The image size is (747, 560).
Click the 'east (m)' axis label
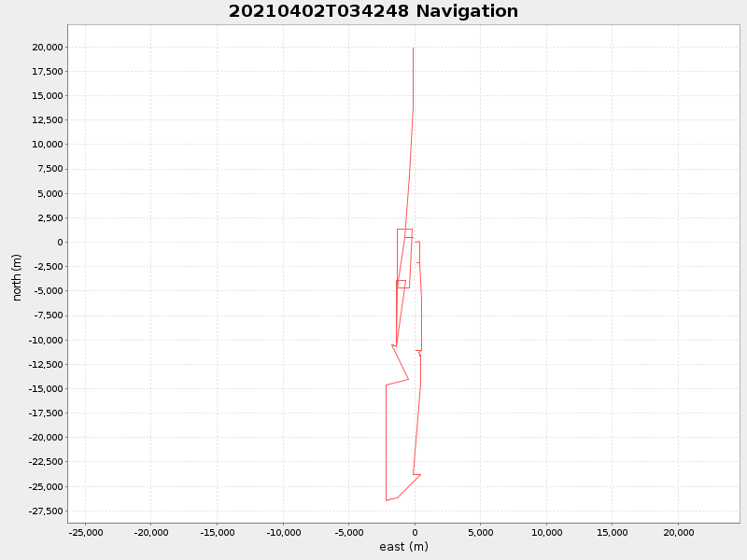[404, 547]
